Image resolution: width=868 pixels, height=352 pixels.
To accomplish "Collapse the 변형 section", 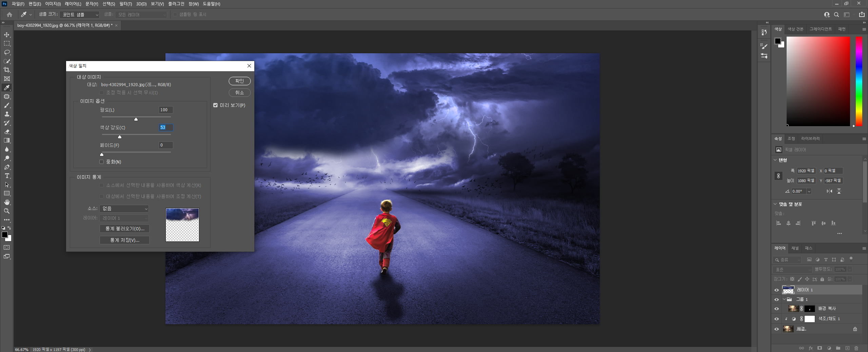I will click(x=775, y=160).
